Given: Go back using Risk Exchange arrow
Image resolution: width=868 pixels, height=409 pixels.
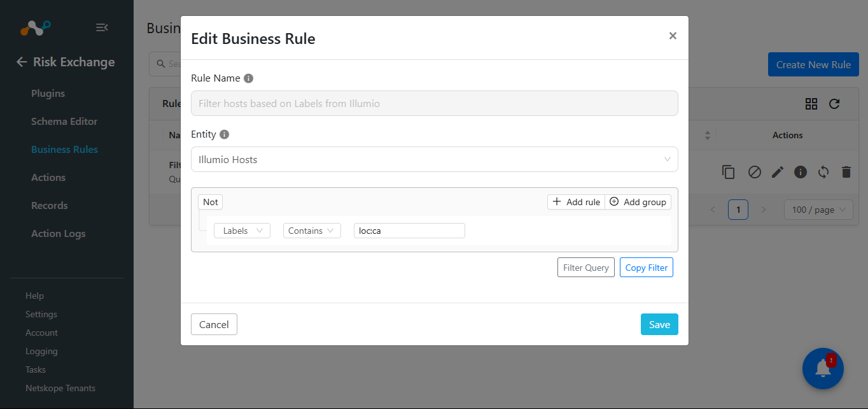Looking at the screenshot, I should point(22,62).
